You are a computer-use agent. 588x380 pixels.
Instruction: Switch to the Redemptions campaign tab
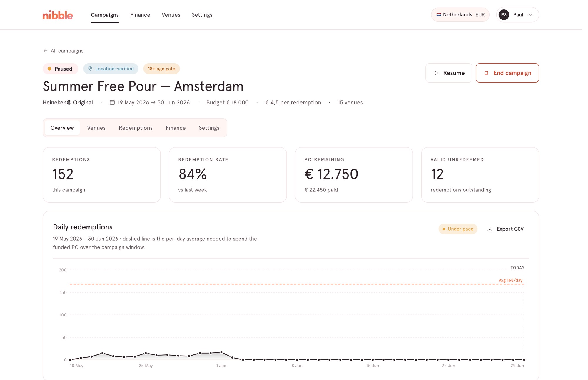click(136, 128)
